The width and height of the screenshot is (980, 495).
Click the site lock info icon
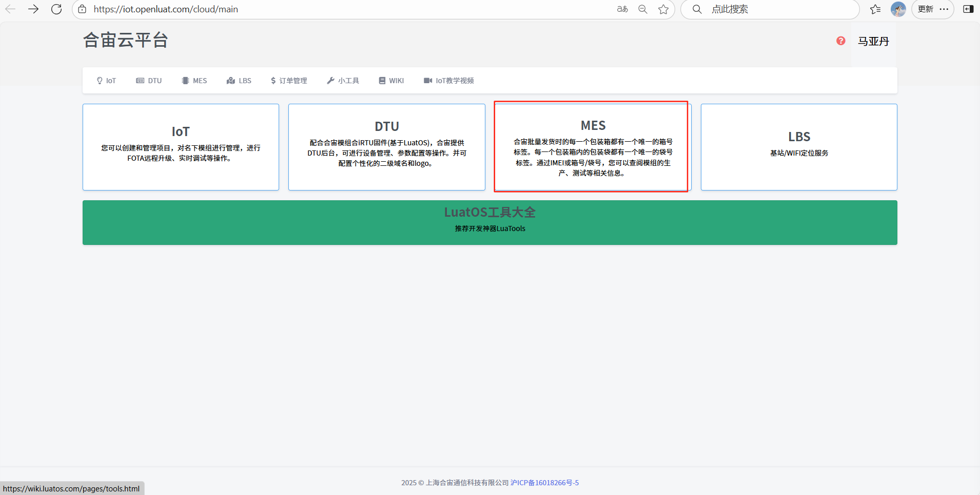pos(82,9)
